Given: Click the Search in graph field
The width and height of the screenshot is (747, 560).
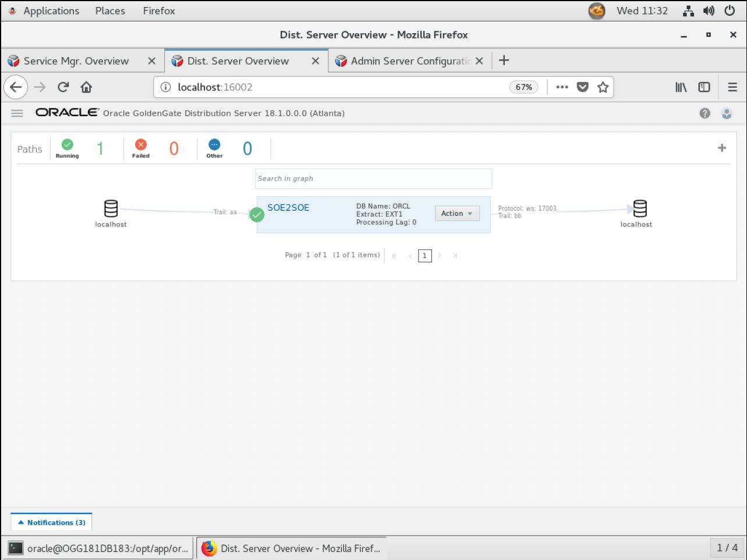Looking at the screenshot, I should [374, 179].
